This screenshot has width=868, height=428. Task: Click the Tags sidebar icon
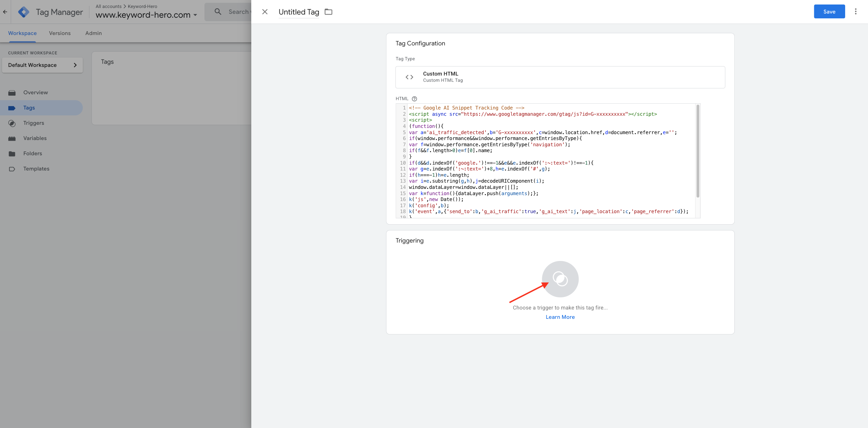[x=12, y=108]
